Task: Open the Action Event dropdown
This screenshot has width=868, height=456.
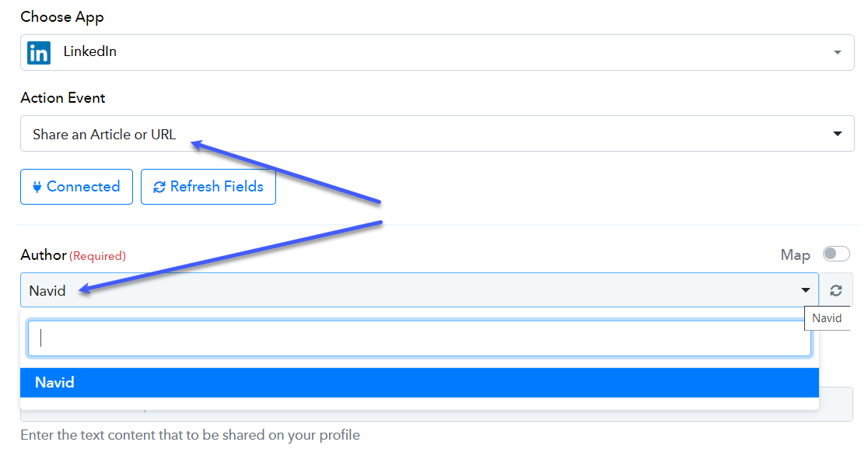Action: click(437, 134)
